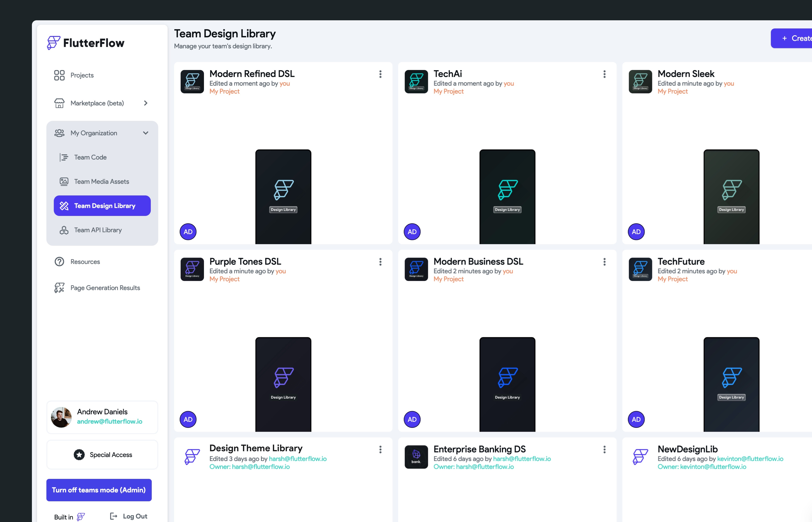Click the Team Code sidebar icon

click(64, 157)
